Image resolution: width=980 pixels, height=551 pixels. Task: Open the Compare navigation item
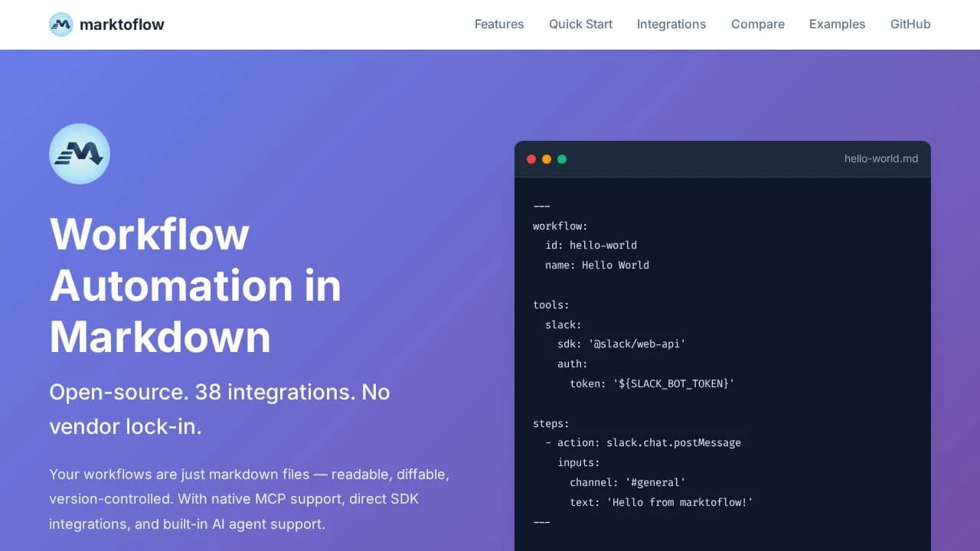click(757, 24)
